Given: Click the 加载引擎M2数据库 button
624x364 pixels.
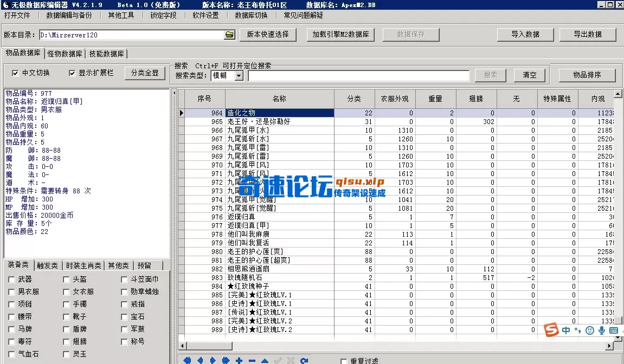Looking at the screenshot, I should [340, 34].
